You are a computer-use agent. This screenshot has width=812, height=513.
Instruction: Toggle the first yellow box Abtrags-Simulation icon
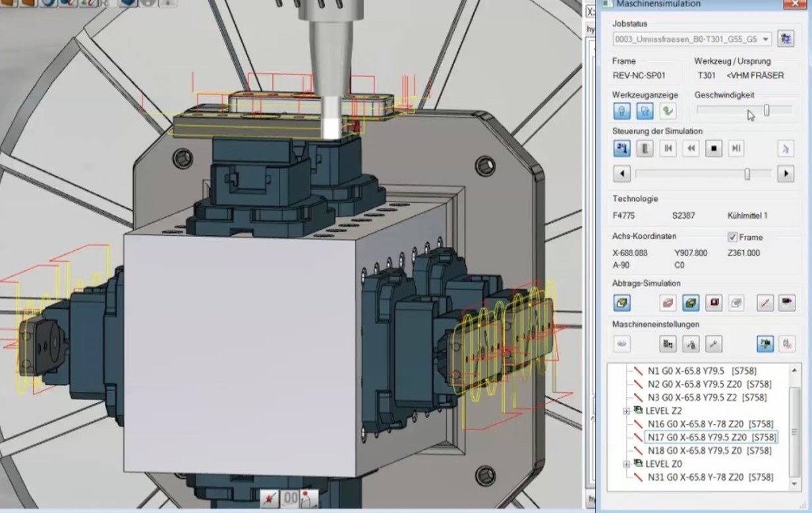point(622,302)
